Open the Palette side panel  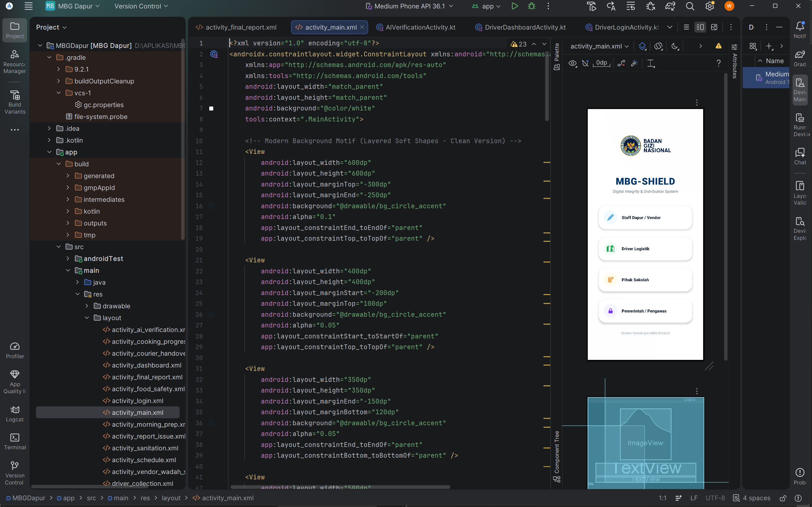pos(557,56)
